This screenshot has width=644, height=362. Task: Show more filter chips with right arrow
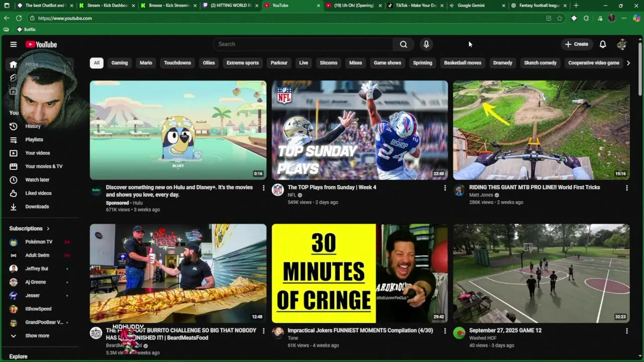(x=628, y=63)
